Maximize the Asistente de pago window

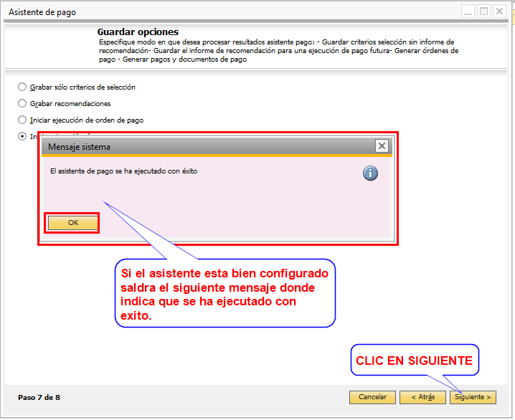pyautogui.click(x=483, y=11)
